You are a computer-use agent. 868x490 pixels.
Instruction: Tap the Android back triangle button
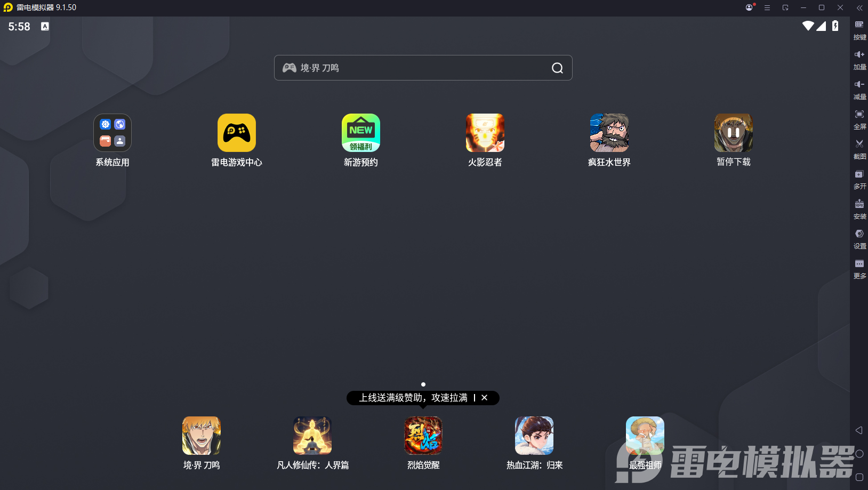pyautogui.click(x=859, y=430)
